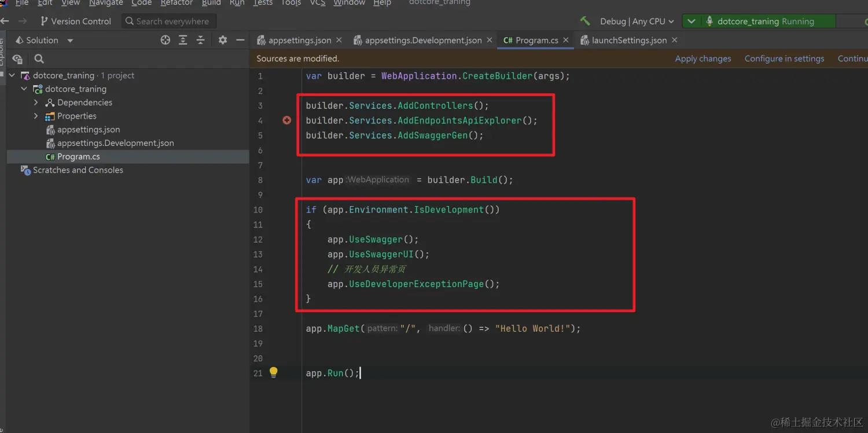Click the Expand All icon in Solution panel
The image size is (868, 433).
(183, 40)
